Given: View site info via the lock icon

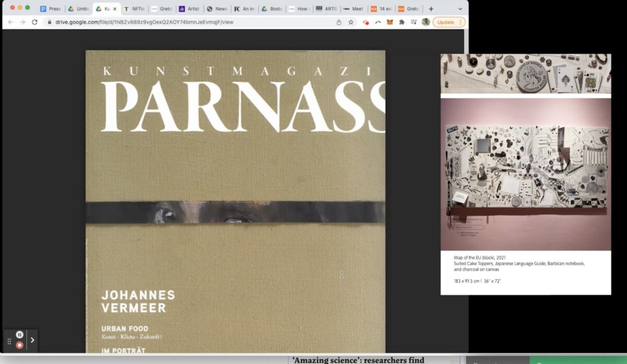Looking at the screenshot, I should pyautogui.click(x=49, y=22).
